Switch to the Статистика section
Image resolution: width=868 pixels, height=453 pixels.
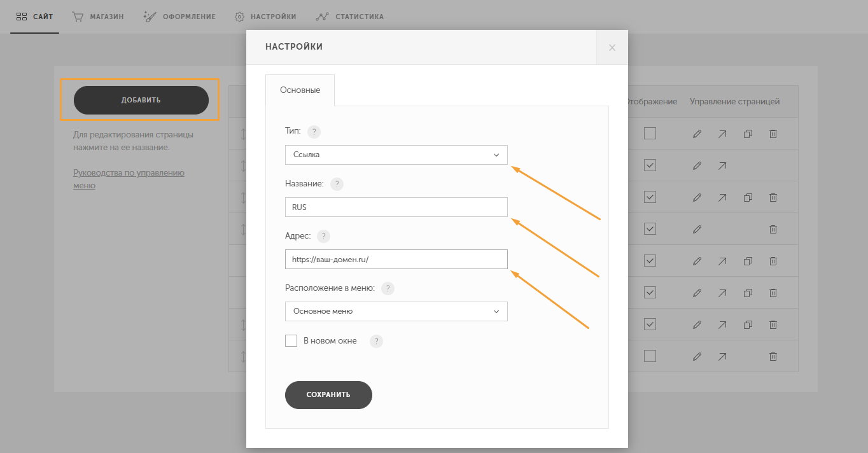click(350, 17)
